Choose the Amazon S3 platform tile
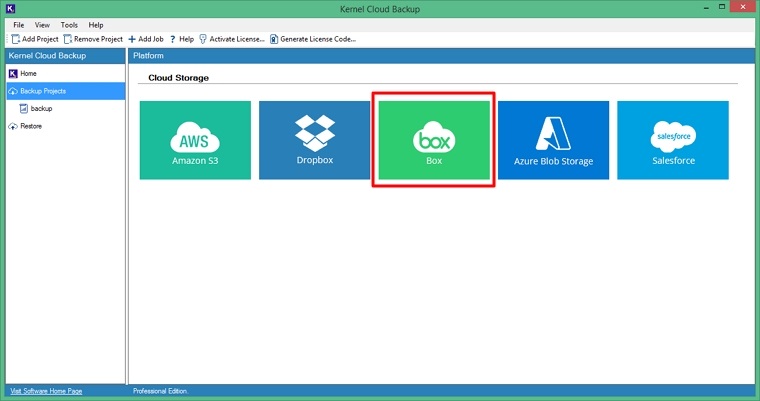Image resolution: width=760 pixels, height=401 pixels. (x=195, y=140)
